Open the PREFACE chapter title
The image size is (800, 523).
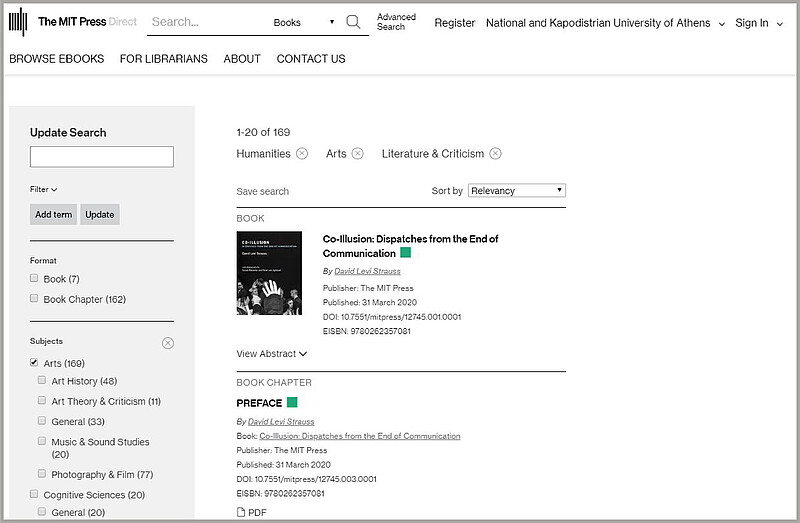[259, 403]
